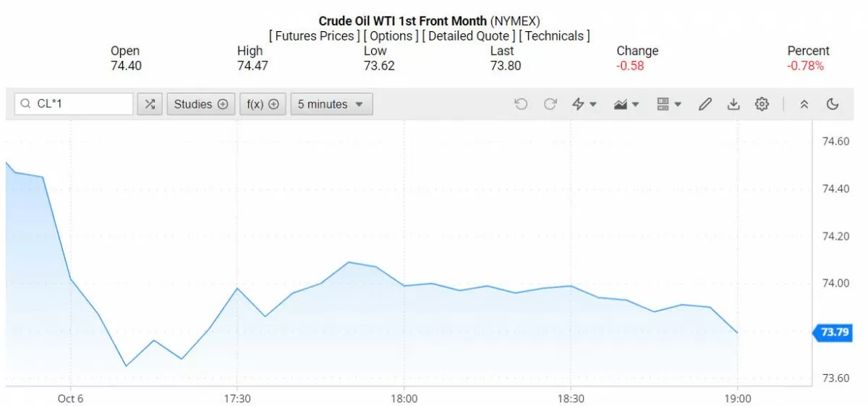Screen dimensions: 868x406
Task: Redo the chart action
Action: tap(550, 104)
